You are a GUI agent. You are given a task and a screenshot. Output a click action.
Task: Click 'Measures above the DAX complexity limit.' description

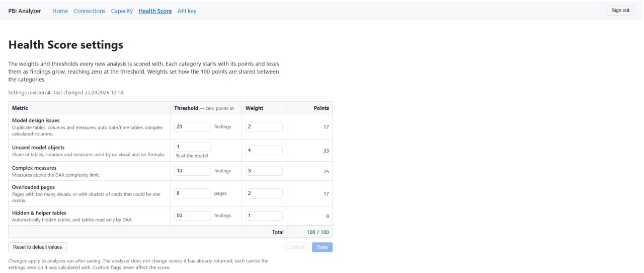(56, 175)
